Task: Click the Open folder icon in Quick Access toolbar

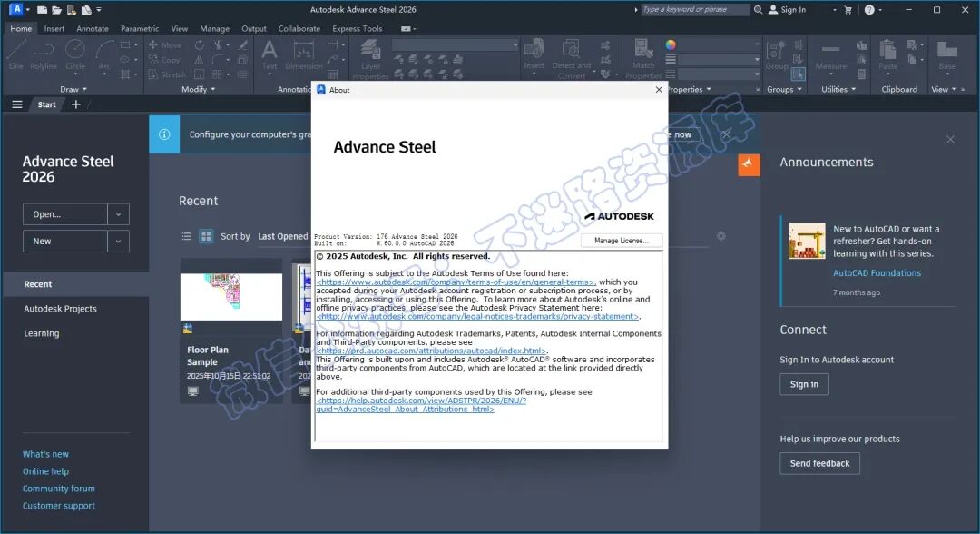Action: pyautogui.click(x=56, y=9)
